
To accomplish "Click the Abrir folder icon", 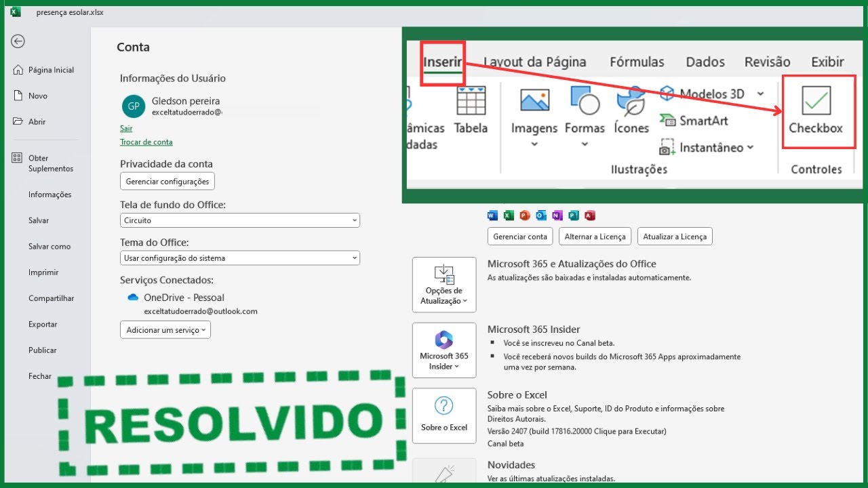I will tap(17, 121).
